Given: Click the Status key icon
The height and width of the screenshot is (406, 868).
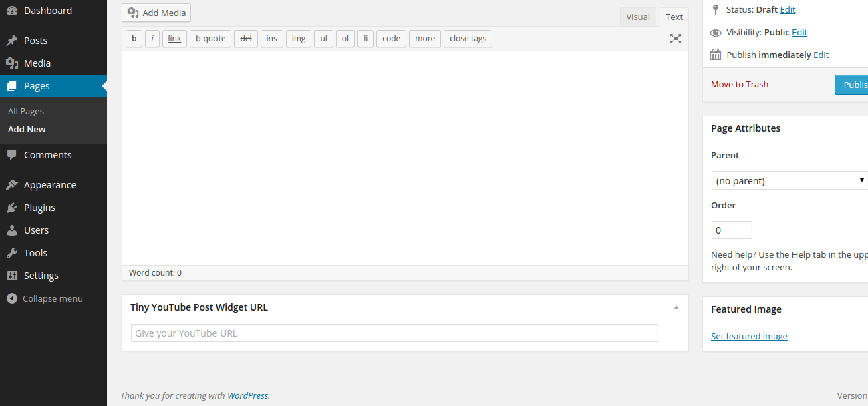Looking at the screenshot, I should [716, 9].
